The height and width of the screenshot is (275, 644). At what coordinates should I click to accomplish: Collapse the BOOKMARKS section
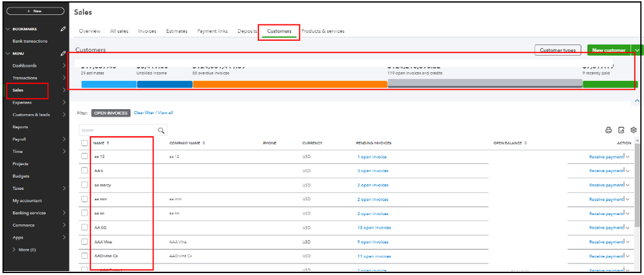8,29
